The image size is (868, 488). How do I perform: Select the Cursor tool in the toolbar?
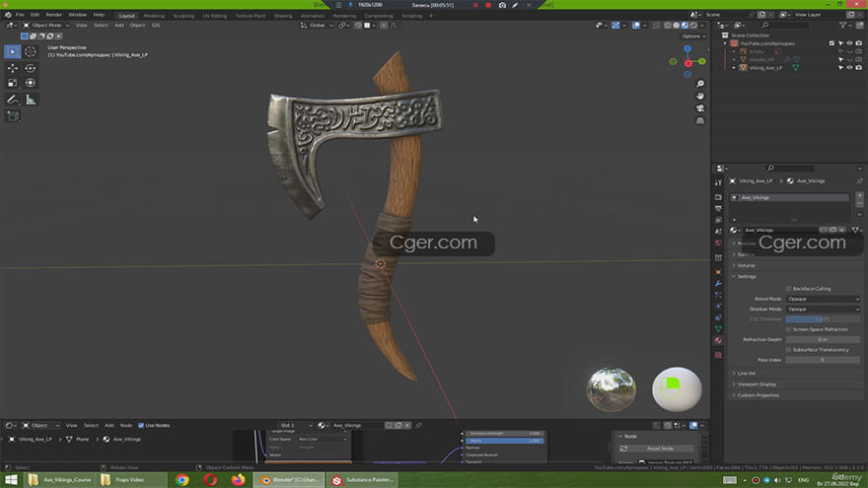(x=30, y=51)
